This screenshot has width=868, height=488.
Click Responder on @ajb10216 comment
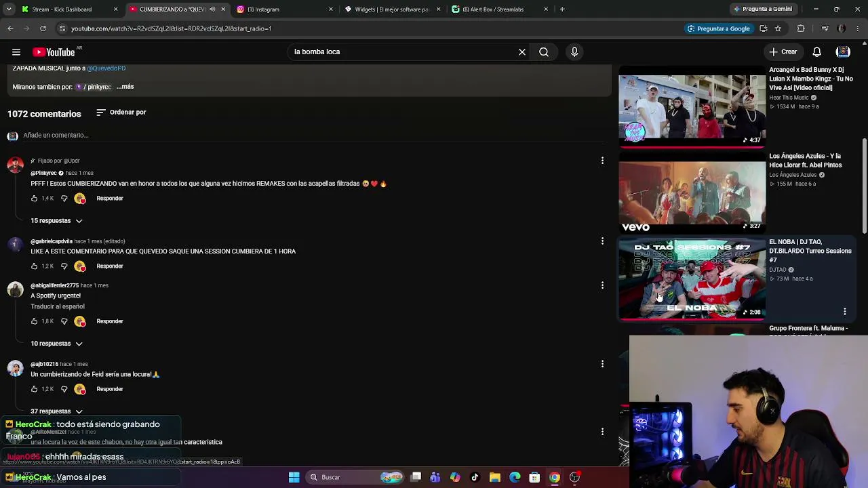tap(110, 389)
